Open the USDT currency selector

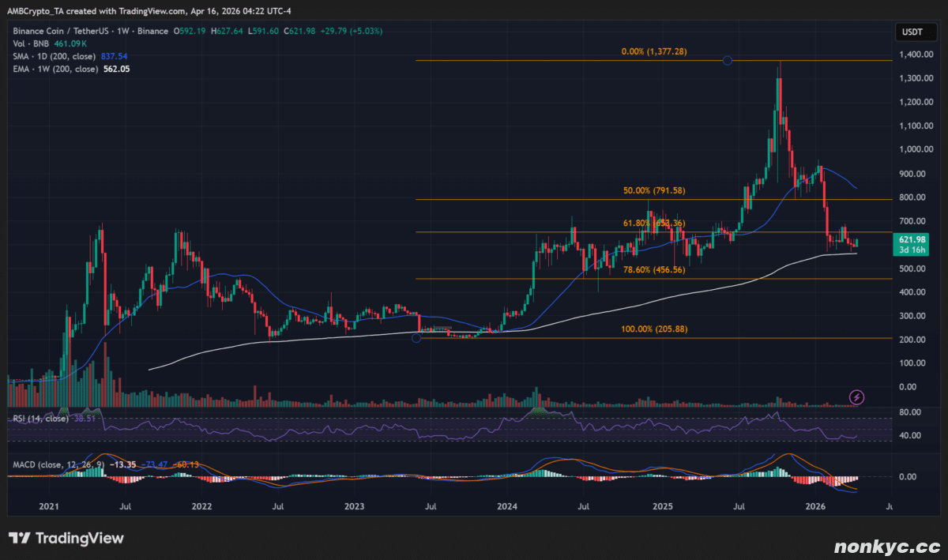(912, 32)
